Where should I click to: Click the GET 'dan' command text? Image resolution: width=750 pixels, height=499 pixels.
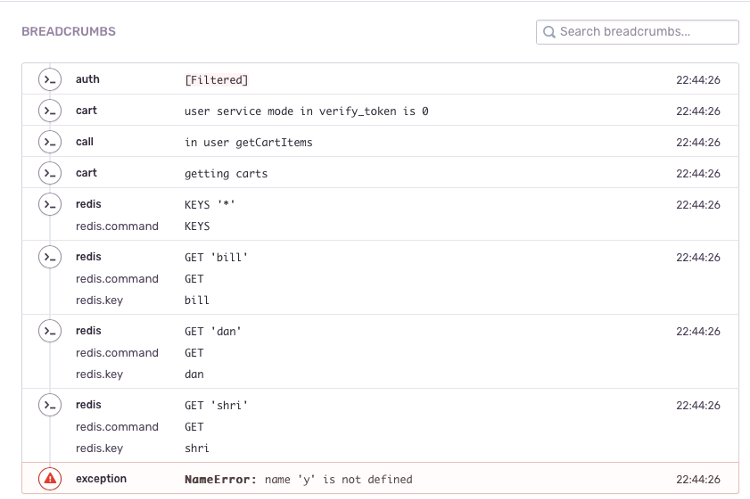(x=213, y=331)
